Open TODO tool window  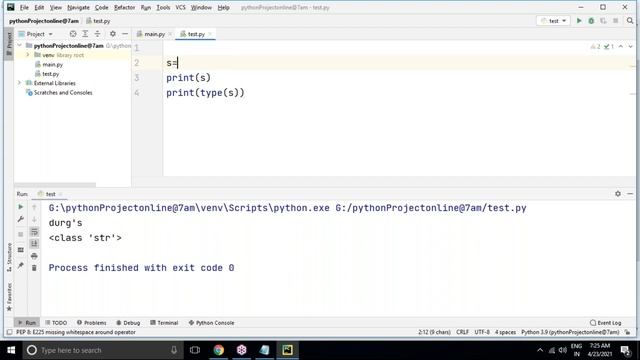point(56,322)
